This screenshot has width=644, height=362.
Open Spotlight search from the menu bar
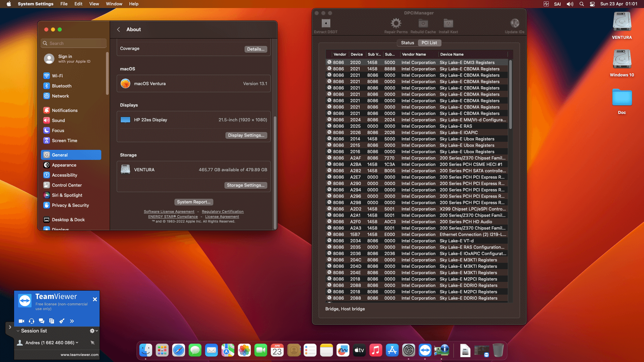click(581, 4)
